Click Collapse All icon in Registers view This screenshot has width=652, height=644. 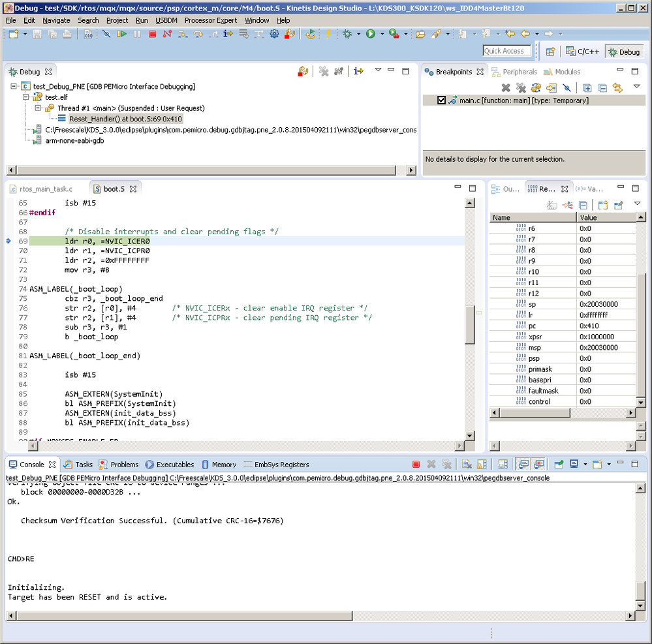[583, 205]
